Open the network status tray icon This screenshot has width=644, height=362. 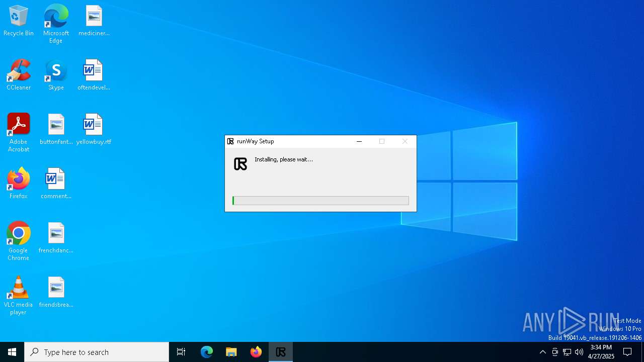(567, 352)
